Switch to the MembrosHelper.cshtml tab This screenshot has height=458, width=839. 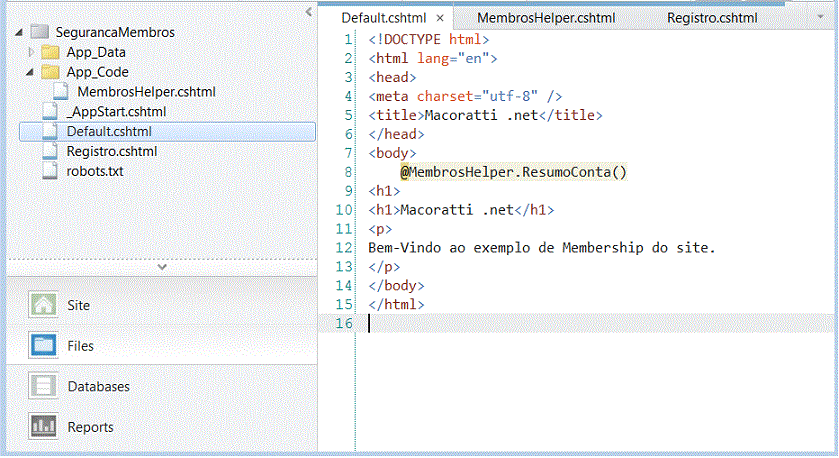click(x=546, y=18)
